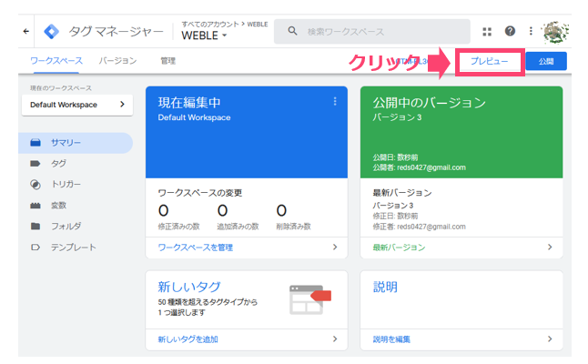Click the 追加済みの数 count

pyautogui.click(x=222, y=211)
